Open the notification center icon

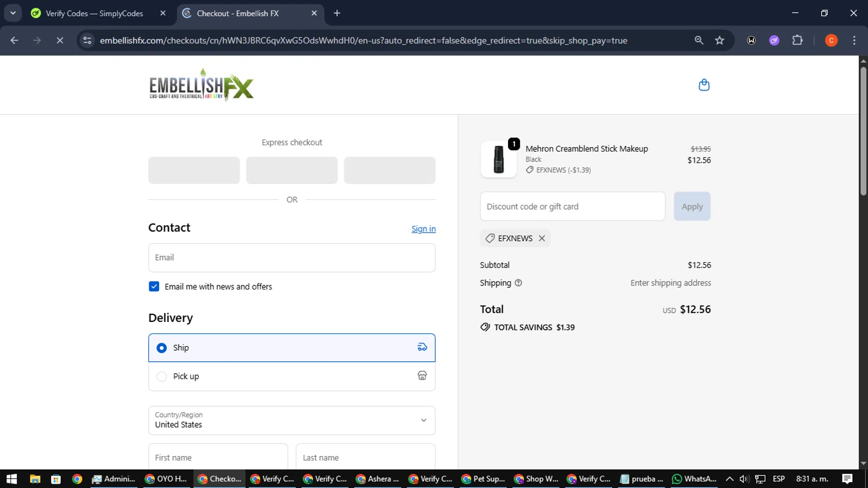click(x=847, y=479)
